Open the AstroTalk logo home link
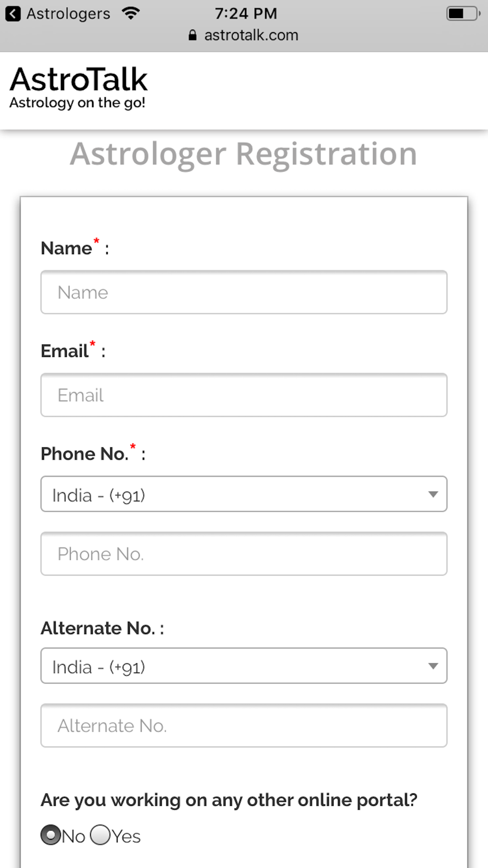 click(79, 80)
